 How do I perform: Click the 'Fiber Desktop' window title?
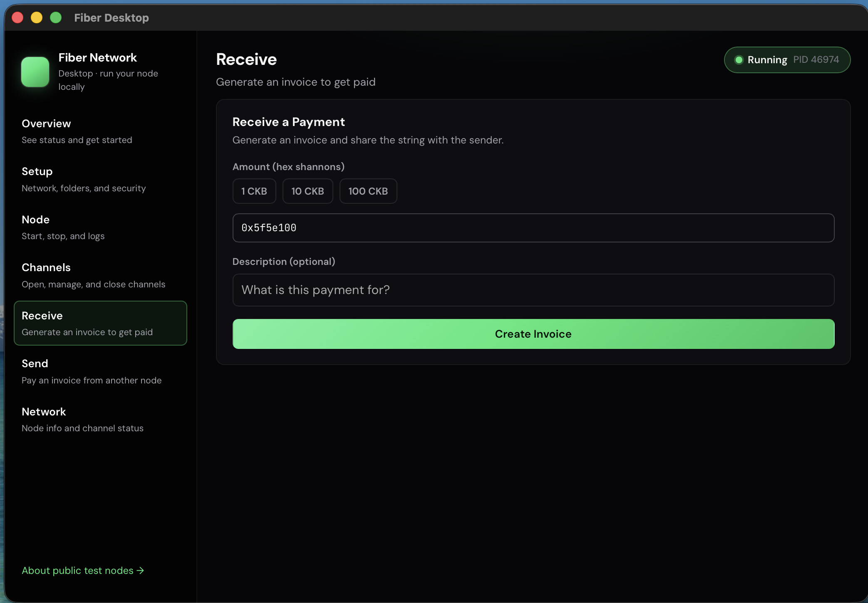[x=112, y=18]
